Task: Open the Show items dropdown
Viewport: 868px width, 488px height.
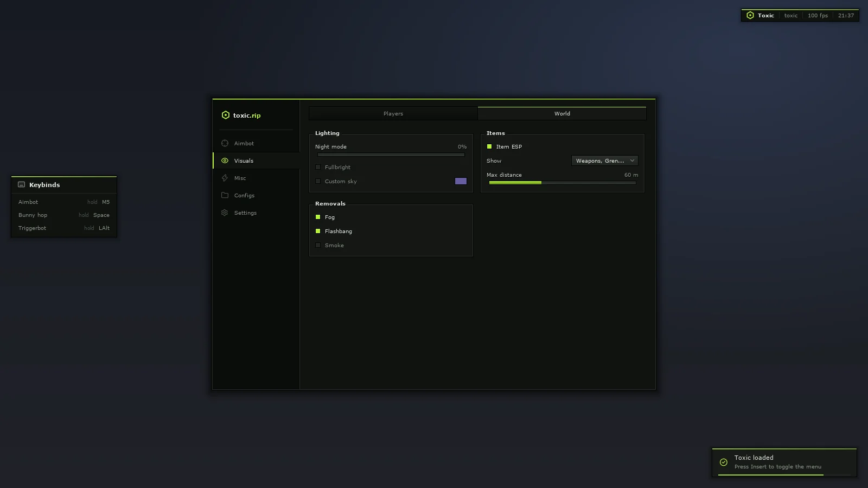Action: (605, 160)
